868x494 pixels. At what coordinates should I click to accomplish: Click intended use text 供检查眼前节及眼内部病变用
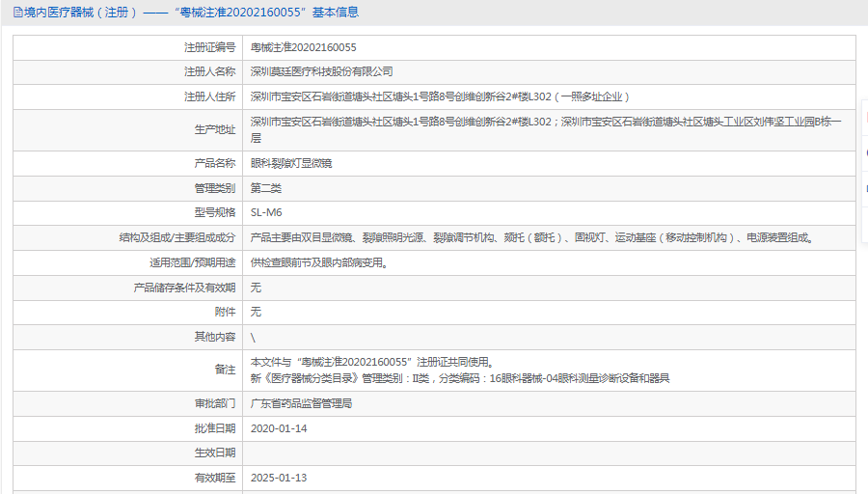coord(319,262)
